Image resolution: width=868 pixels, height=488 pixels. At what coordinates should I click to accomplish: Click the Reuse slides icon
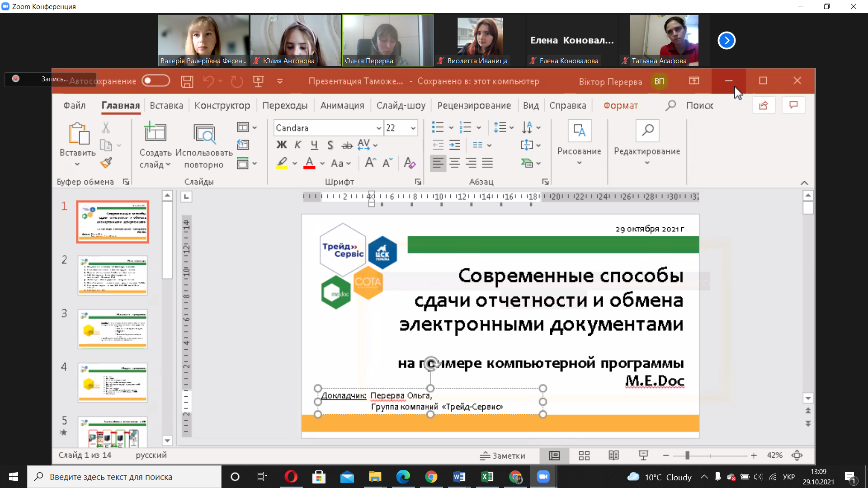[205, 133]
